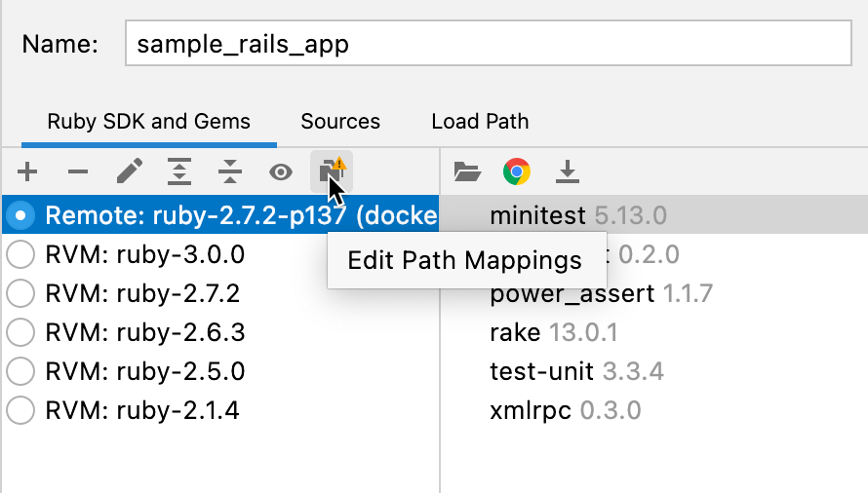The height and width of the screenshot is (493, 868).
Task: Click the download gems arrow icon
Action: coord(568,171)
